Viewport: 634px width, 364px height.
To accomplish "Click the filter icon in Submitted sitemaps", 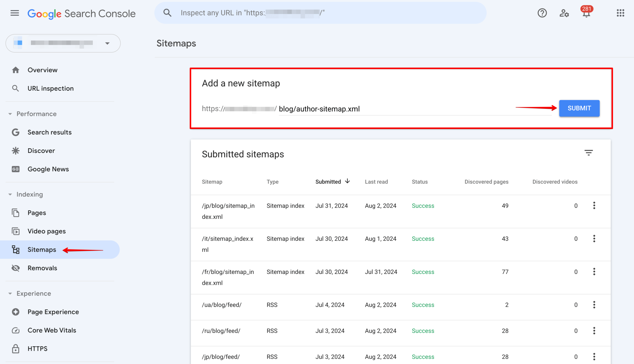I will [x=588, y=153].
